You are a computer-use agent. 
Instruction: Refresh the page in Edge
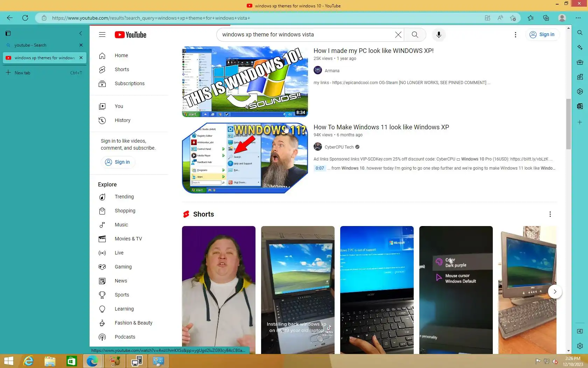click(x=25, y=18)
